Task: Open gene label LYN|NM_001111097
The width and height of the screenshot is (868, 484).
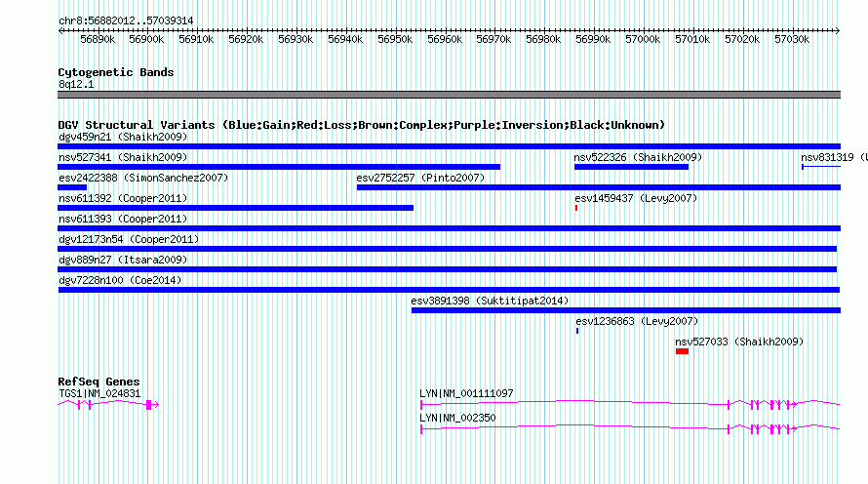Action: click(466, 393)
